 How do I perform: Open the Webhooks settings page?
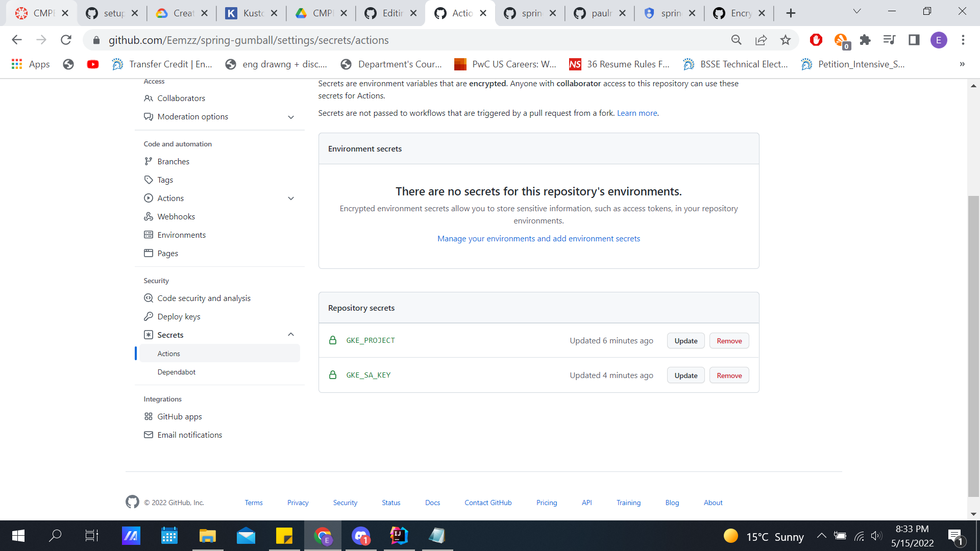point(176,216)
